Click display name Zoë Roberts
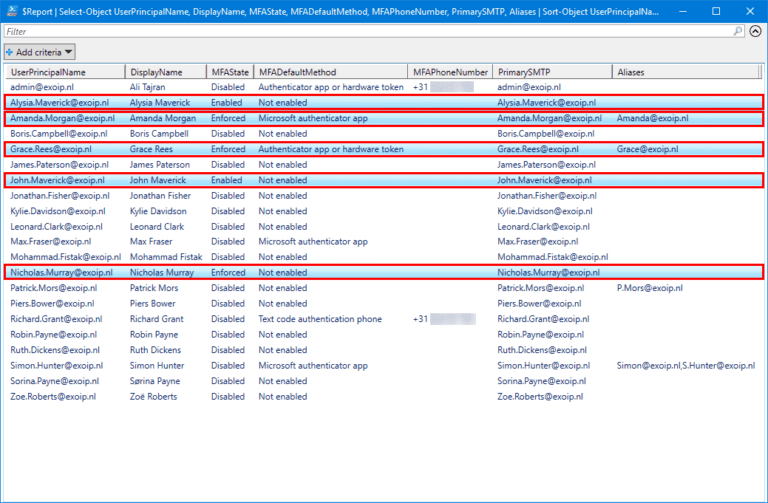Screen dimensions: 768x503 pos(153,397)
